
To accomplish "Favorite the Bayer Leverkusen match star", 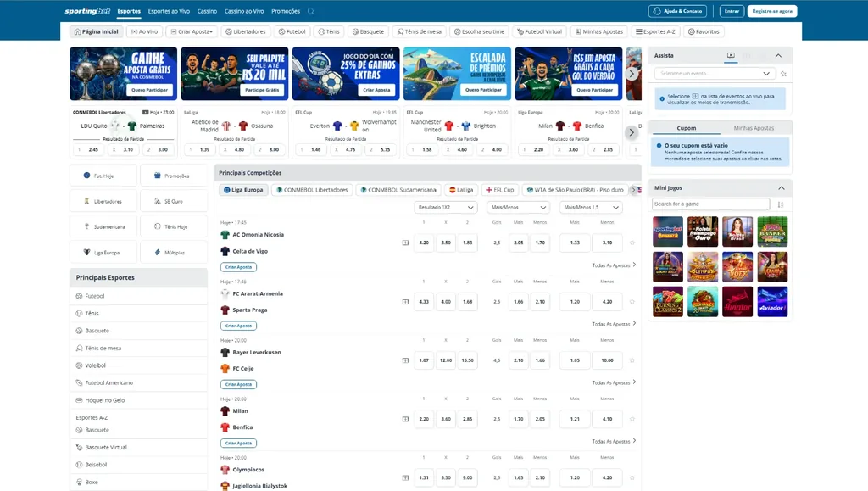I will click(x=632, y=360).
